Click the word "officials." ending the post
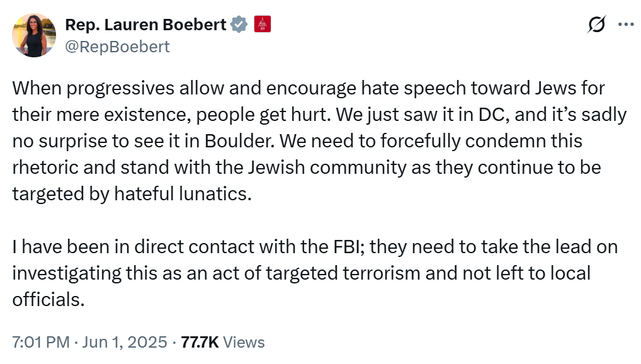The height and width of the screenshot is (364, 641). (48, 300)
